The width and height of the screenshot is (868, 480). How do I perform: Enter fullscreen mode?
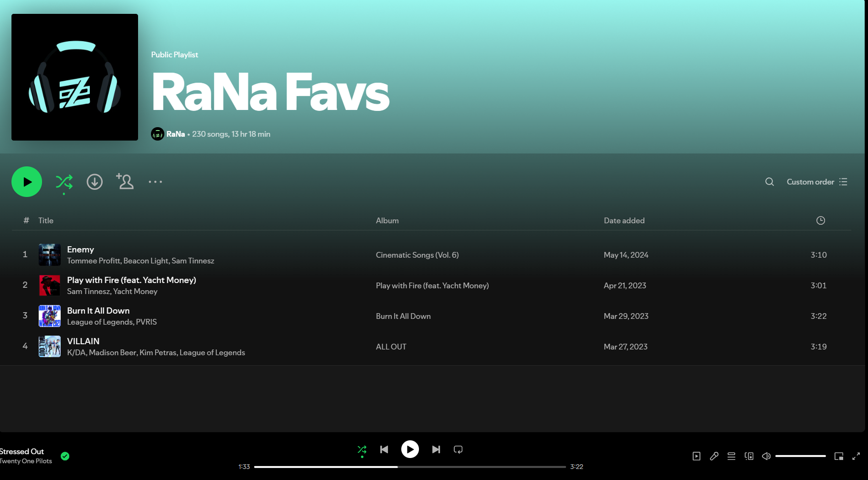[x=856, y=456]
